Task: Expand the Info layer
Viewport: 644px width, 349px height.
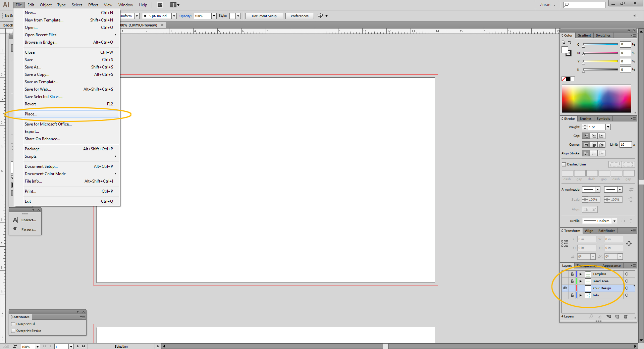Action: pyautogui.click(x=581, y=295)
